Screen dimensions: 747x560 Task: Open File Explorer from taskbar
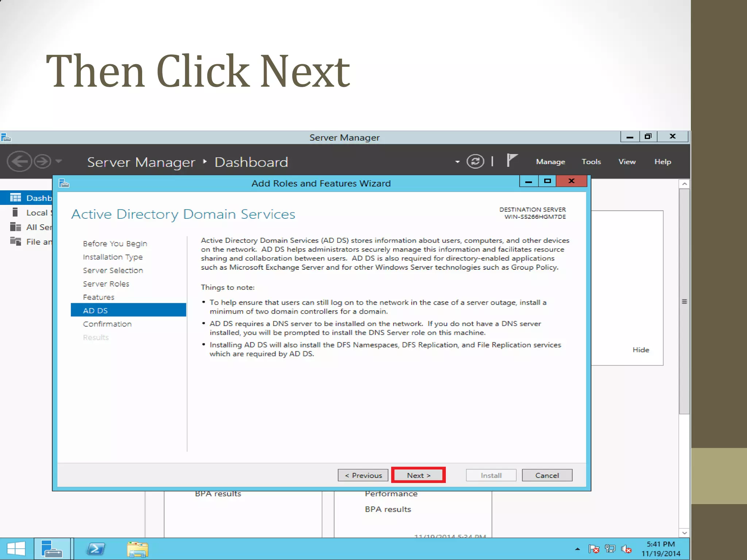(138, 549)
